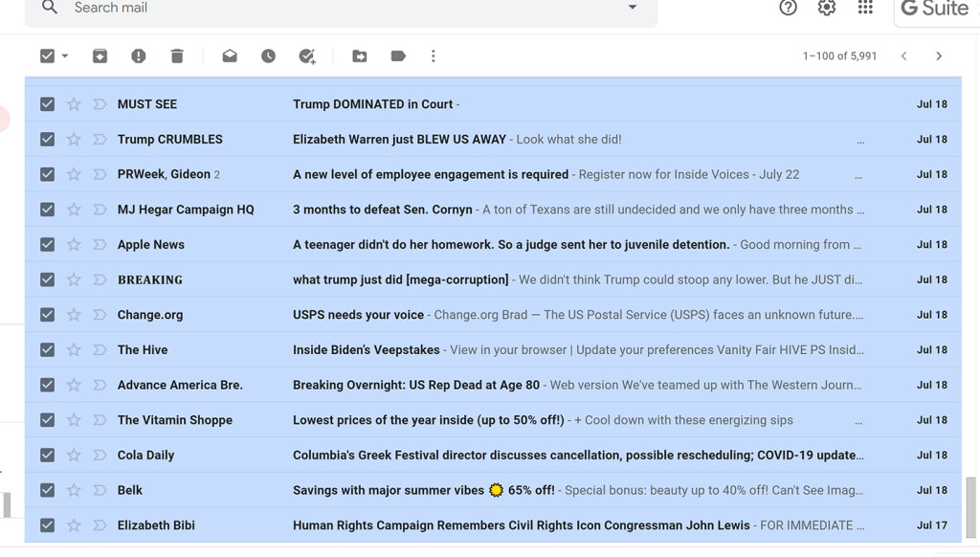Focus the Search mail field
This screenshot has height=557, width=980.
point(341,8)
